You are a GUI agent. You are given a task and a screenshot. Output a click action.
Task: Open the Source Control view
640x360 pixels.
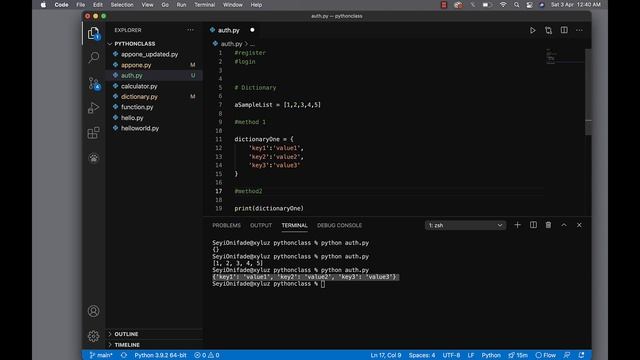(94, 84)
